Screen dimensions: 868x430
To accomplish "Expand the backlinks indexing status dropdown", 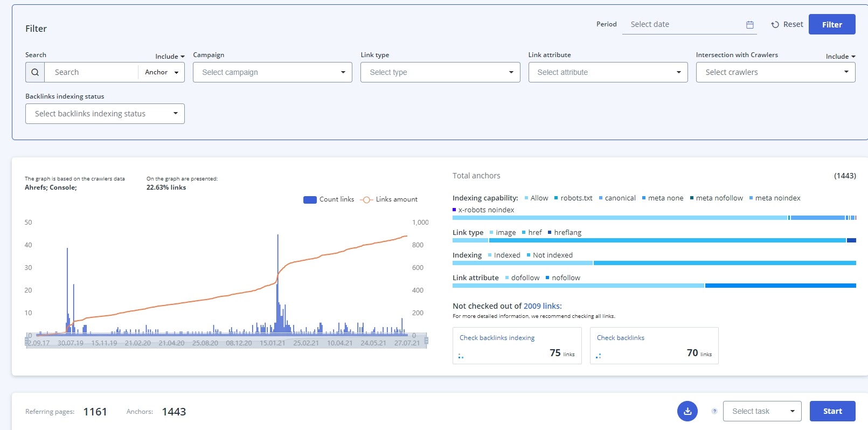I will 105,114.
